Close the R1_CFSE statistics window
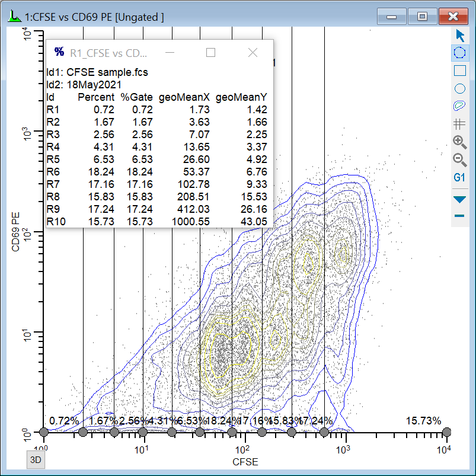The height and width of the screenshot is (476, 476). coord(253,53)
